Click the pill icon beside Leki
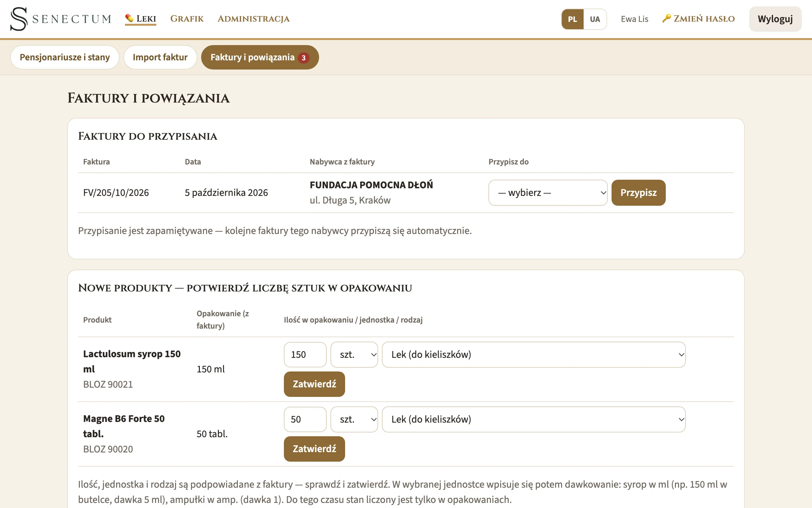The image size is (812, 508). [129, 18]
